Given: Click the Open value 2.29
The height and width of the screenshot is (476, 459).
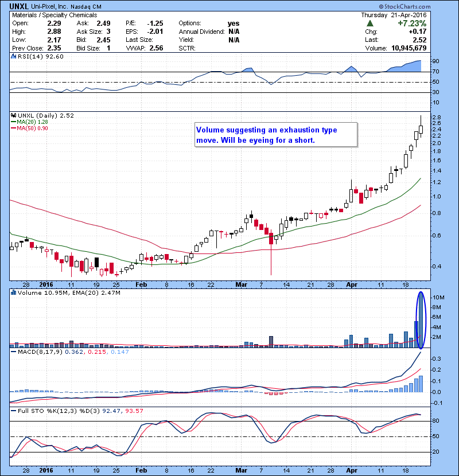Looking at the screenshot, I should pos(54,24).
